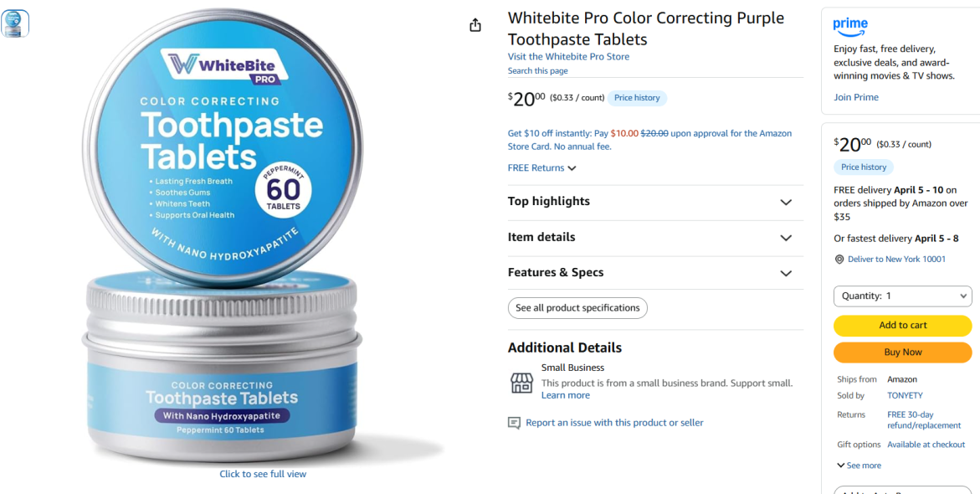Expand See more shipping details

coord(859,466)
